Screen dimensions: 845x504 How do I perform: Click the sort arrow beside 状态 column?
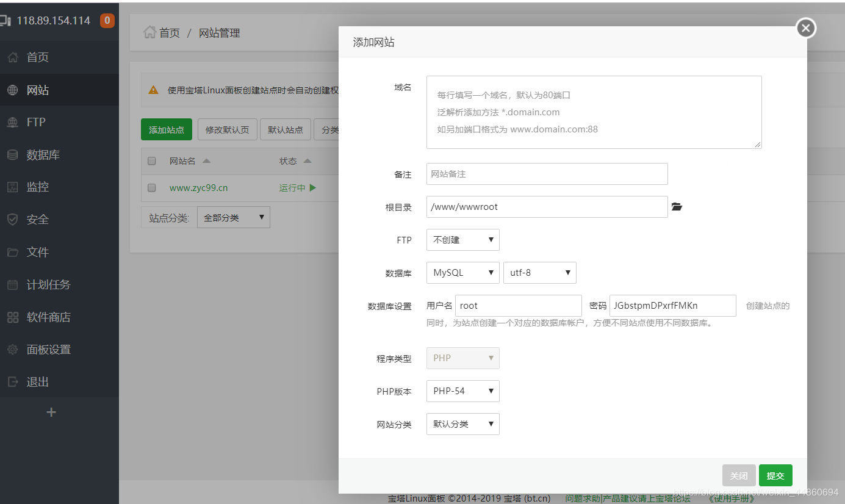coord(307,161)
